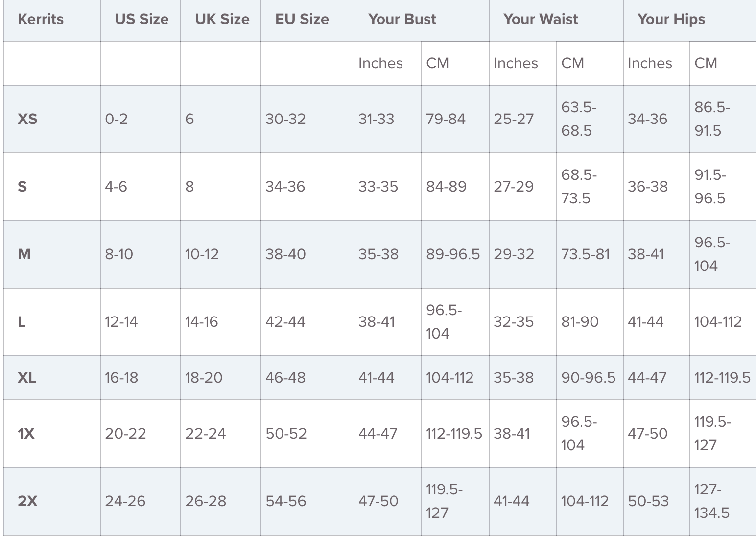The width and height of the screenshot is (756, 537).
Task: Select the XS size row label
Action: (x=27, y=119)
